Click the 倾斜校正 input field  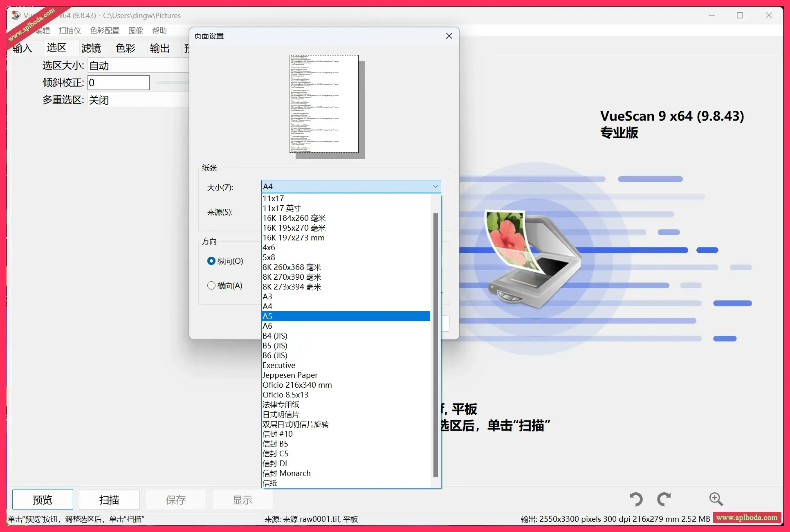[x=119, y=83]
